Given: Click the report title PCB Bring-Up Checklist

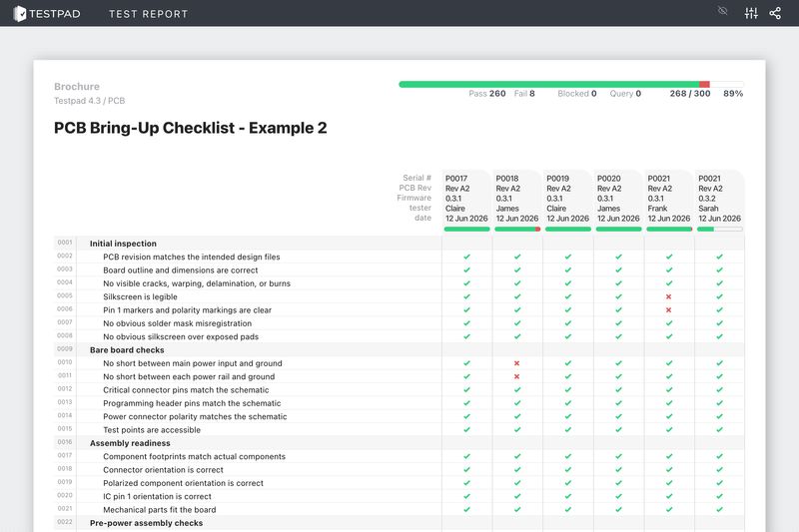Looking at the screenshot, I should [x=190, y=128].
